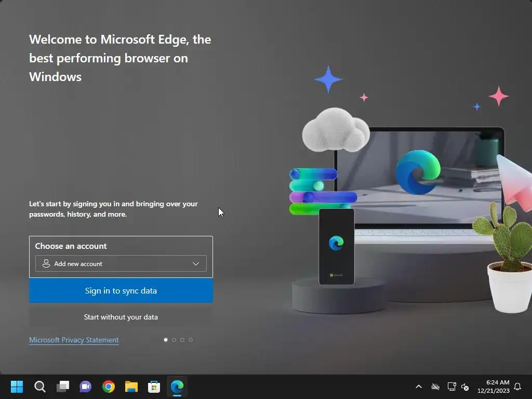Click the person icon in account dropdown
This screenshot has height=399, width=532.
pos(46,263)
